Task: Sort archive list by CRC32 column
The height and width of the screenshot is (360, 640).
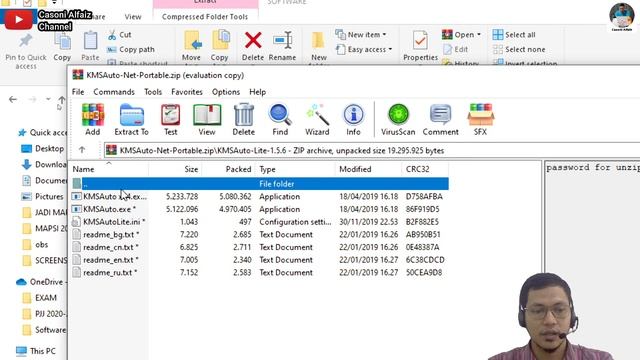Action: [425, 169]
